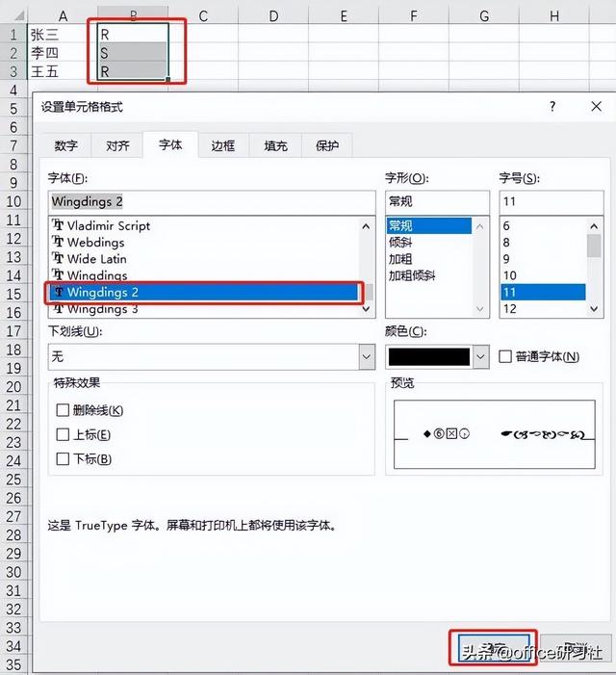
Task: Click the Vladimir Script font icon
Action: tap(58, 225)
